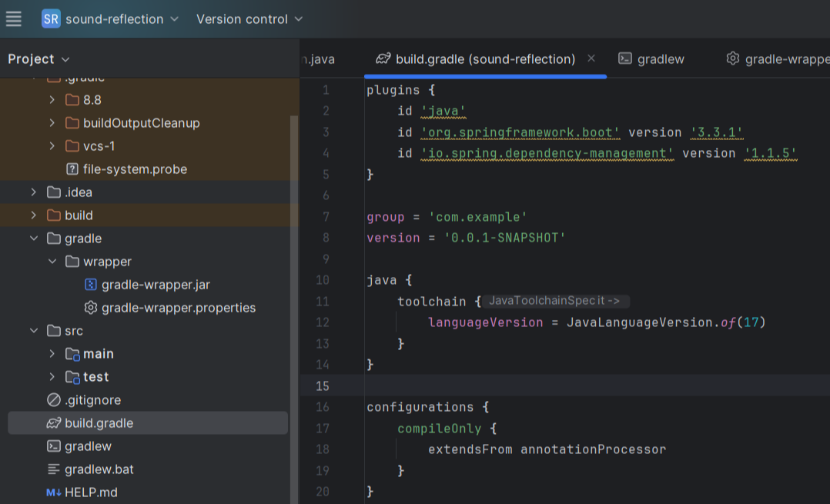The width and height of the screenshot is (830, 504).
Task: Click the vcs-1 folder icon
Action: point(72,146)
